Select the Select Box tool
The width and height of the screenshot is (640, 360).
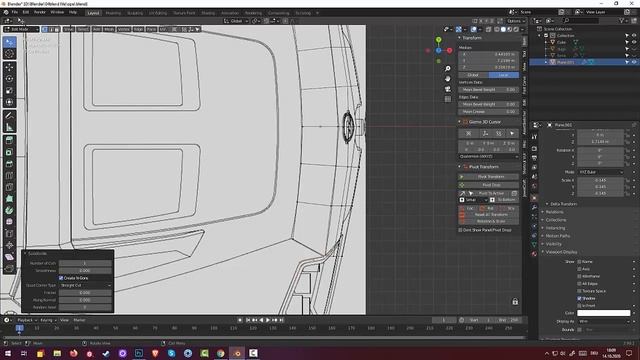tap(9, 42)
